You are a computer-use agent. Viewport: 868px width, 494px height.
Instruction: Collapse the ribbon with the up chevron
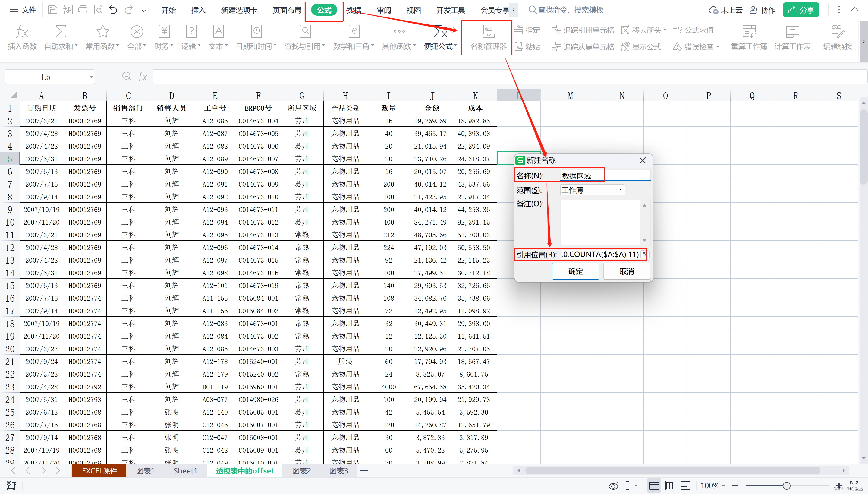click(854, 10)
